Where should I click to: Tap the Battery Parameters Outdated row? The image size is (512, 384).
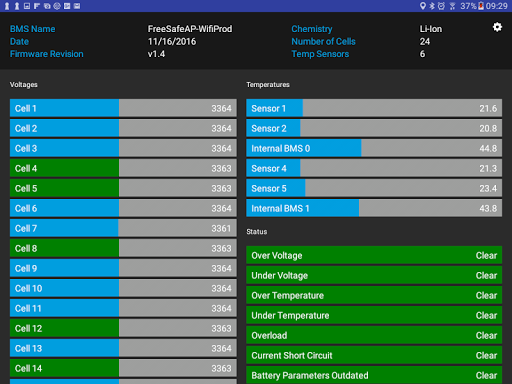tap(374, 375)
